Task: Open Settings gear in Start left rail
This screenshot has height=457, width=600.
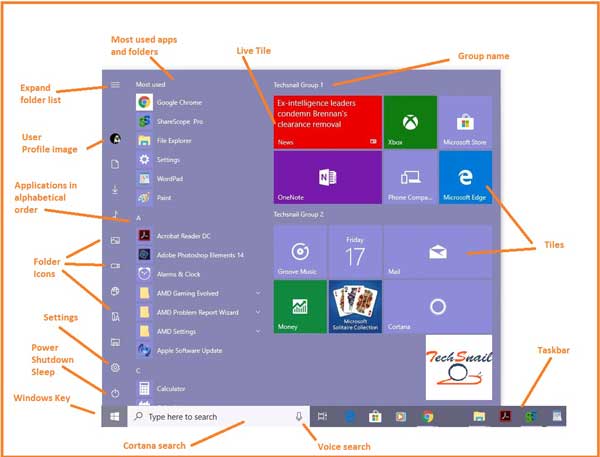Action: [x=115, y=368]
